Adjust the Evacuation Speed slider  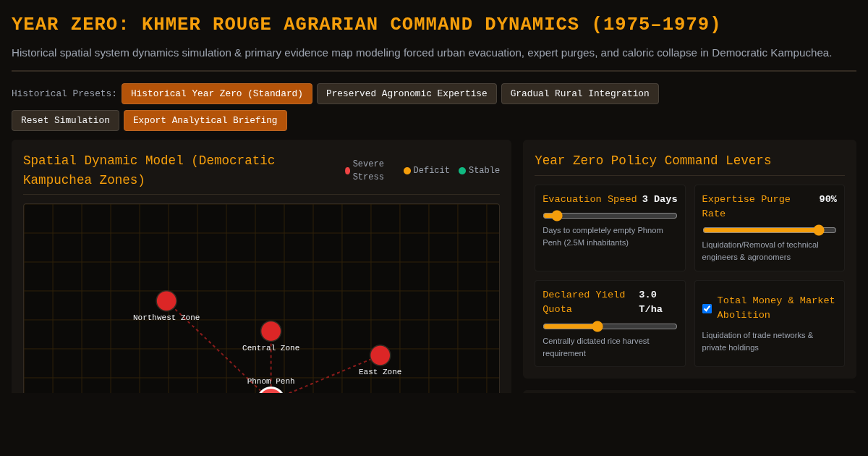pyautogui.click(x=610, y=216)
